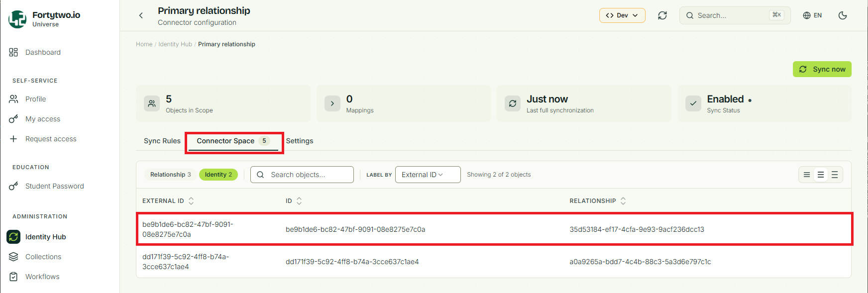Click the Last full synchronization icon
This screenshot has height=293, width=868.
coord(513,103)
